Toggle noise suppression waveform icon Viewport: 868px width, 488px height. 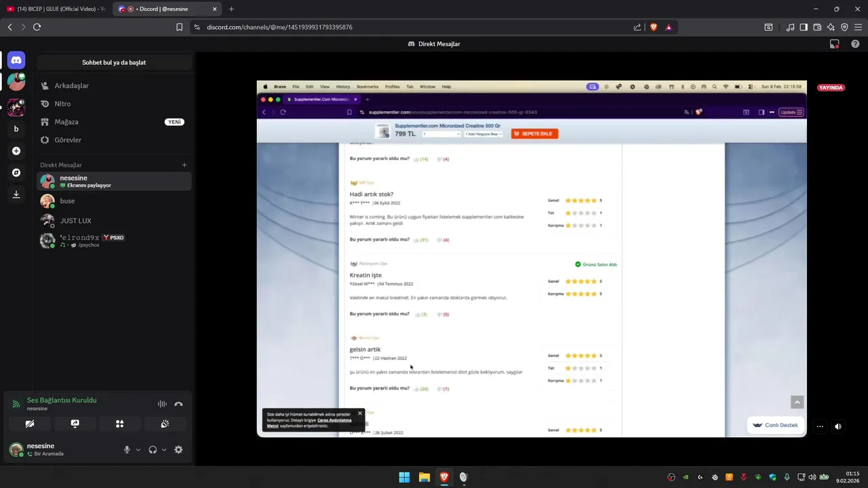(162, 404)
